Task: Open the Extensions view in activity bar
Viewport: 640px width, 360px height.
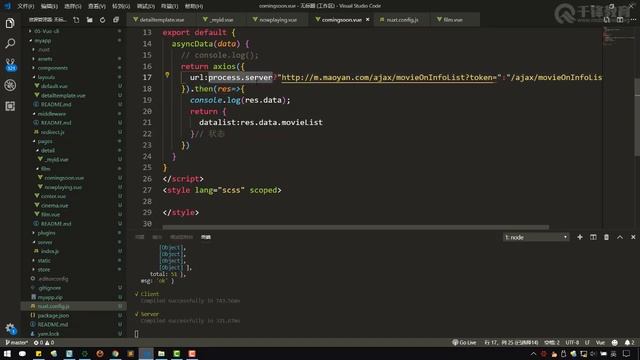Action: tap(10, 106)
